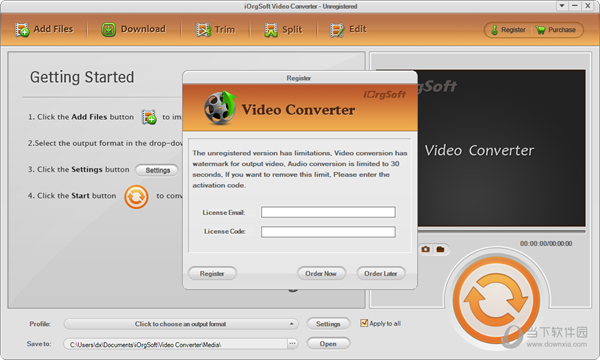Click the browse ellipsis button for Save to
600x360 pixels.
pyautogui.click(x=292, y=344)
